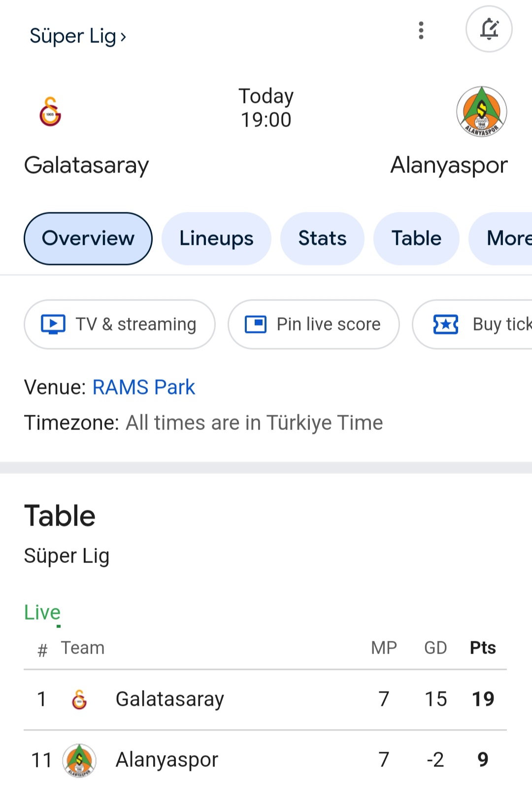
Task: Select the Table tab chip
Action: [x=416, y=238]
